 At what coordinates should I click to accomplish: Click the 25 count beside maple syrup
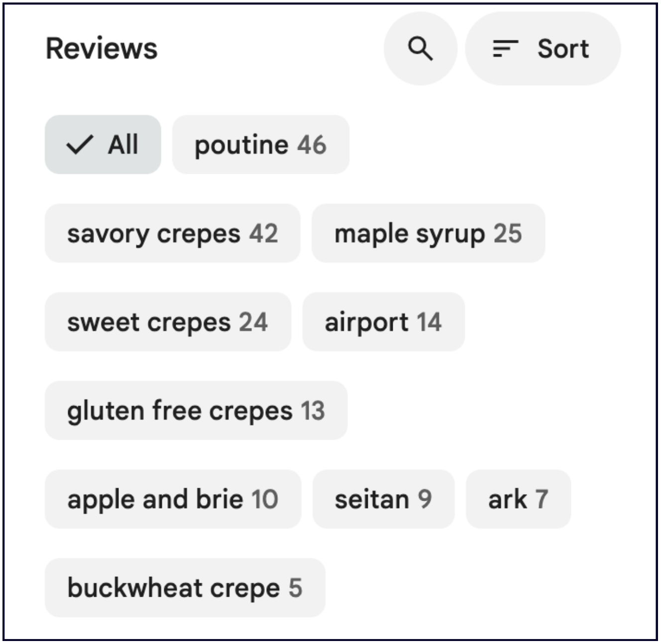(x=508, y=233)
